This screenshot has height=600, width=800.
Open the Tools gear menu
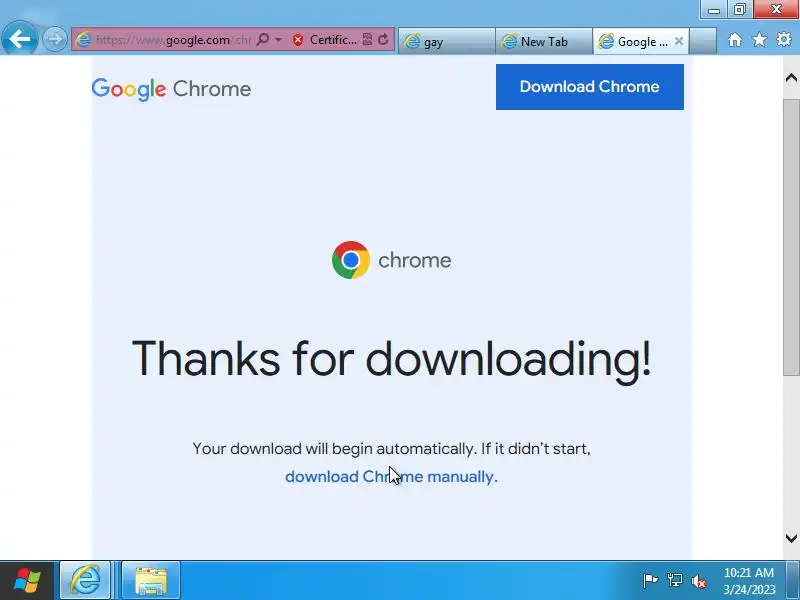[x=784, y=39]
